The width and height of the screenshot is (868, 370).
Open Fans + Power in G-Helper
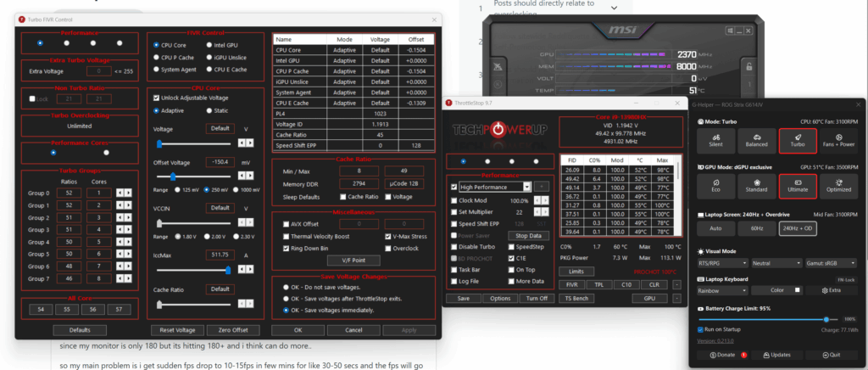tap(838, 141)
